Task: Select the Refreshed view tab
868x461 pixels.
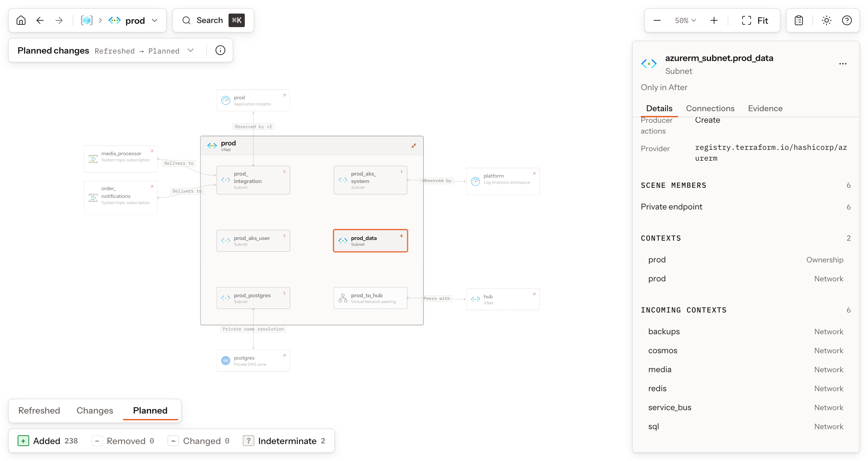Action: (x=39, y=410)
